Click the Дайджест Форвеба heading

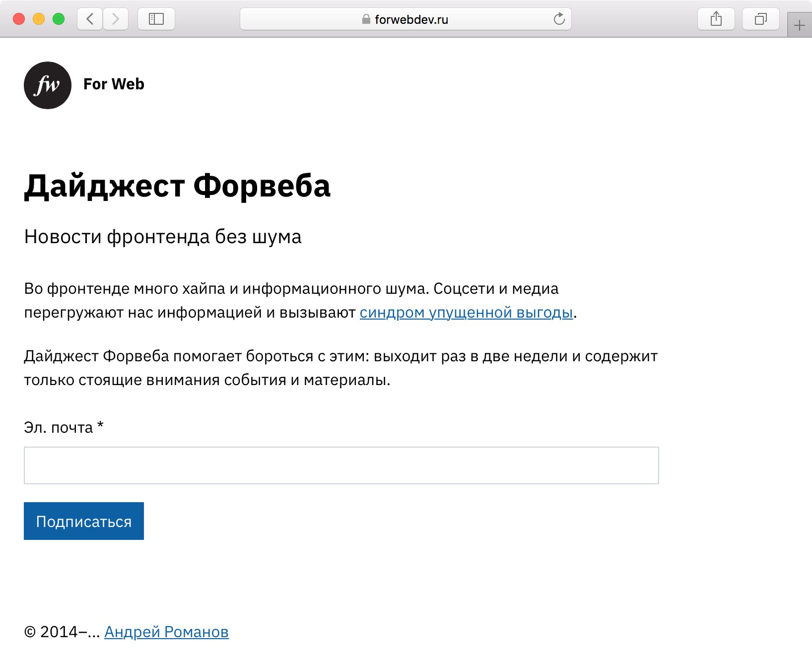[177, 187]
